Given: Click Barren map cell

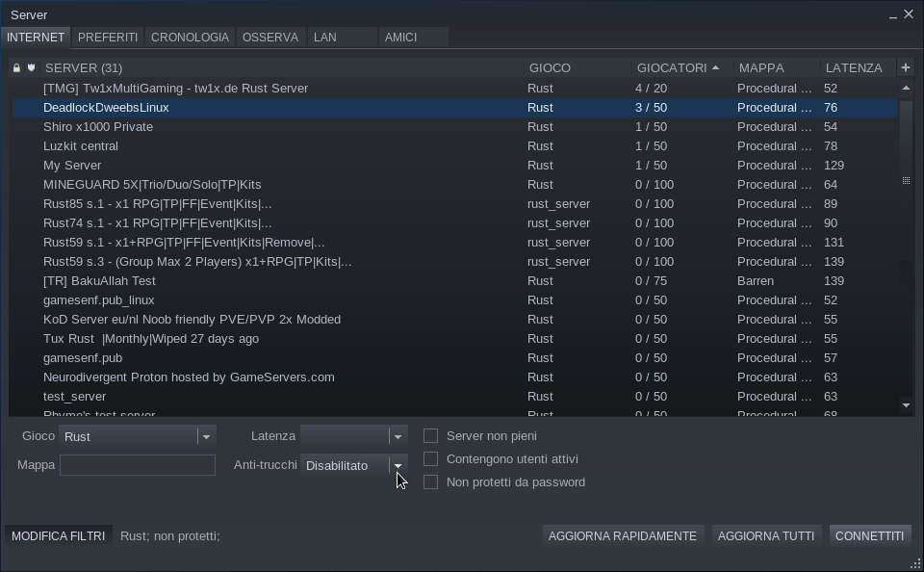Looking at the screenshot, I should pyautogui.click(x=756, y=280).
